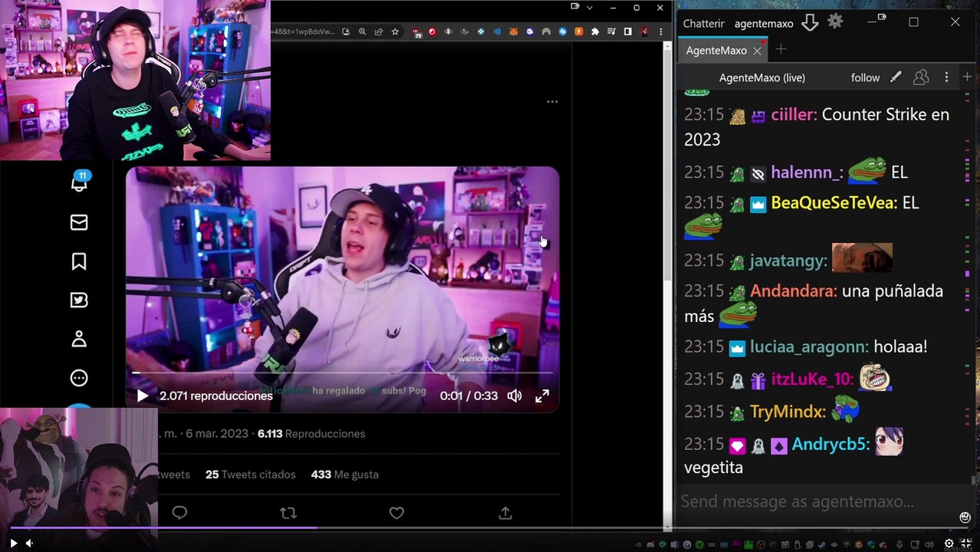Open Twitter profile person icon
980x552 pixels.
[79, 339]
